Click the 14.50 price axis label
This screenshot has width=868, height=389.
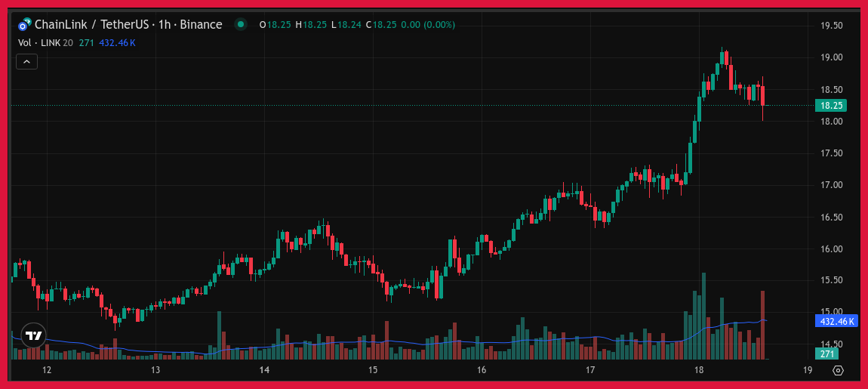click(x=831, y=344)
